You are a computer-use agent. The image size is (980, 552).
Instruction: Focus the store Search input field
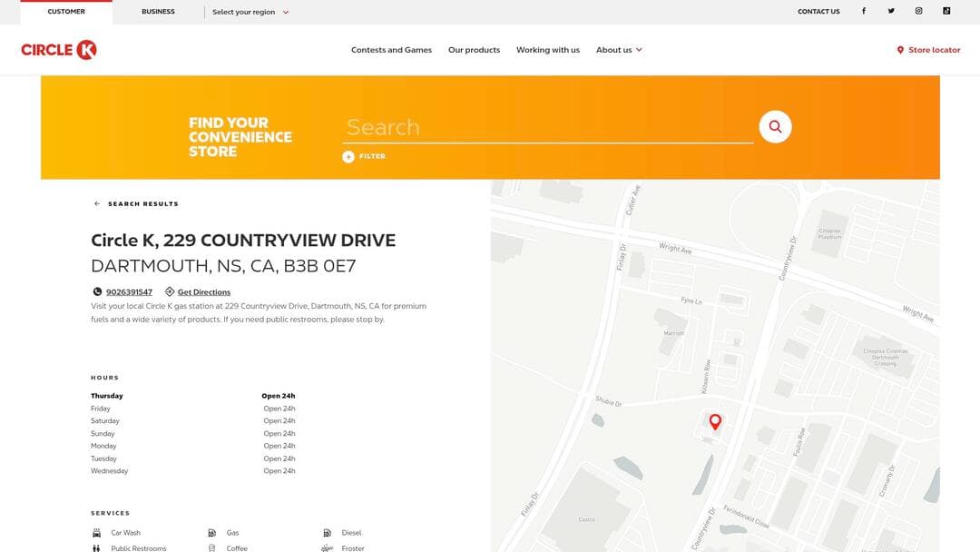pyautogui.click(x=547, y=128)
